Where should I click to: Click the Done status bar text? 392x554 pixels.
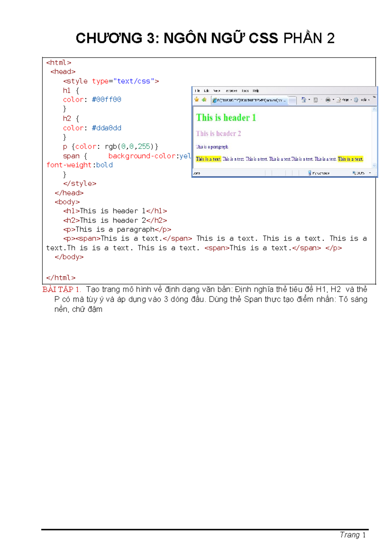click(197, 173)
